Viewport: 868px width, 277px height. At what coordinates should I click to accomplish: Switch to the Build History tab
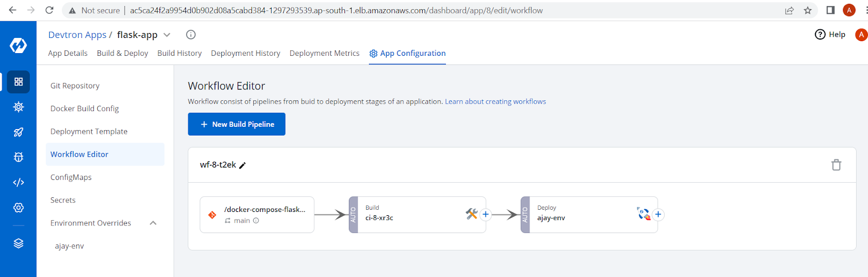pos(179,53)
